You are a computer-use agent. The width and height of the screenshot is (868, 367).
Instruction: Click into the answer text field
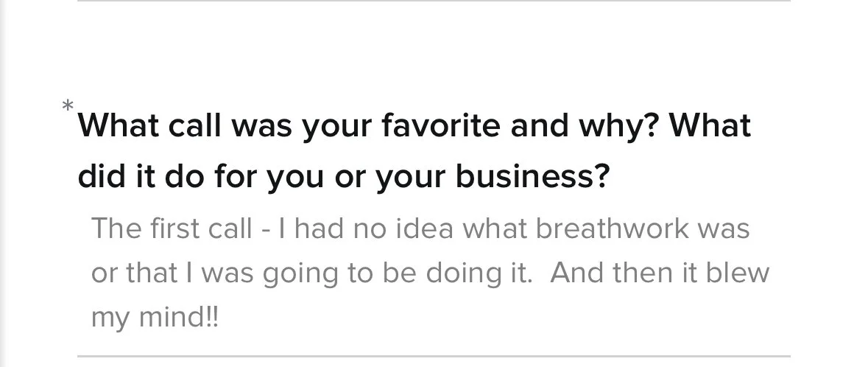pos(434,273)
